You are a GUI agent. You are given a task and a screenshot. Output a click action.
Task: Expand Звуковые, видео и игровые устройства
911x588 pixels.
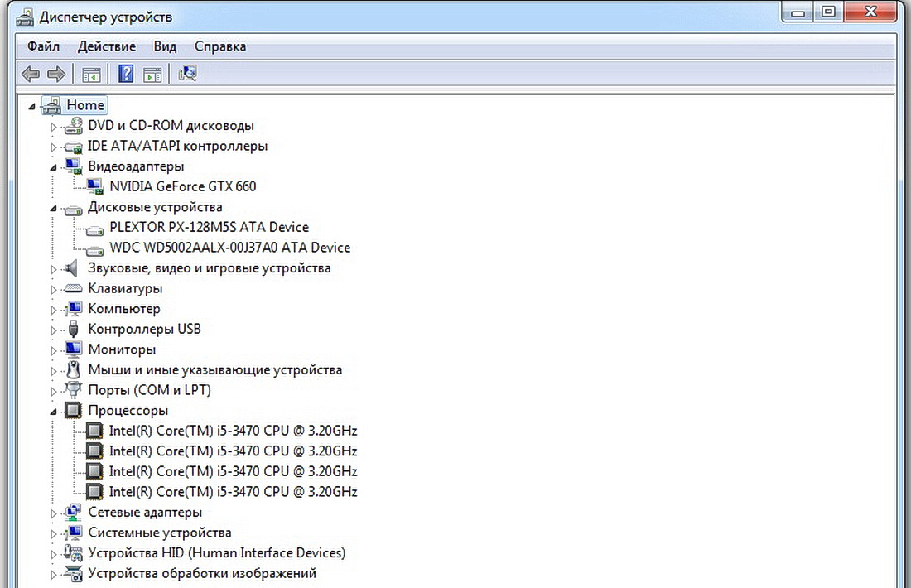tap(54, 269)
